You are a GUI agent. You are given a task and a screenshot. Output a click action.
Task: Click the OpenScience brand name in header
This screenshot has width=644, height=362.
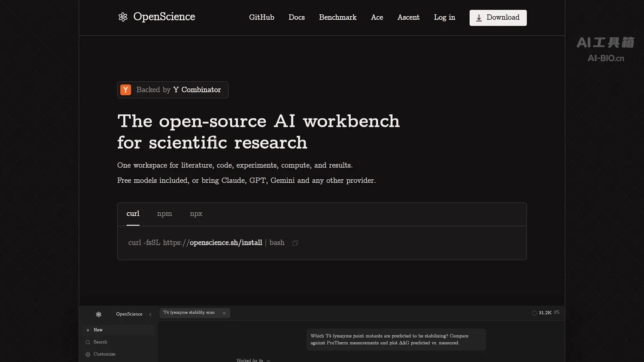point(164,17)
